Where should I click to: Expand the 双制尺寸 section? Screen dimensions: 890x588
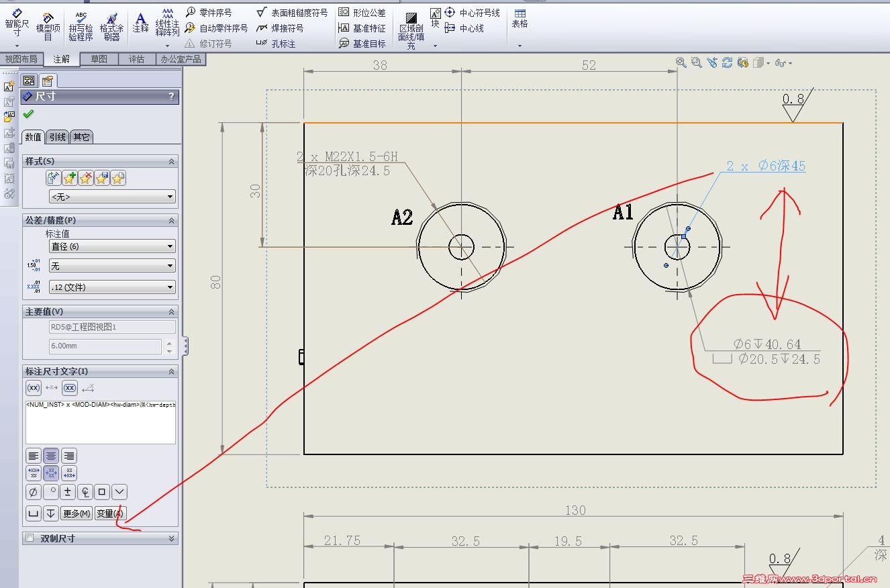172,538
